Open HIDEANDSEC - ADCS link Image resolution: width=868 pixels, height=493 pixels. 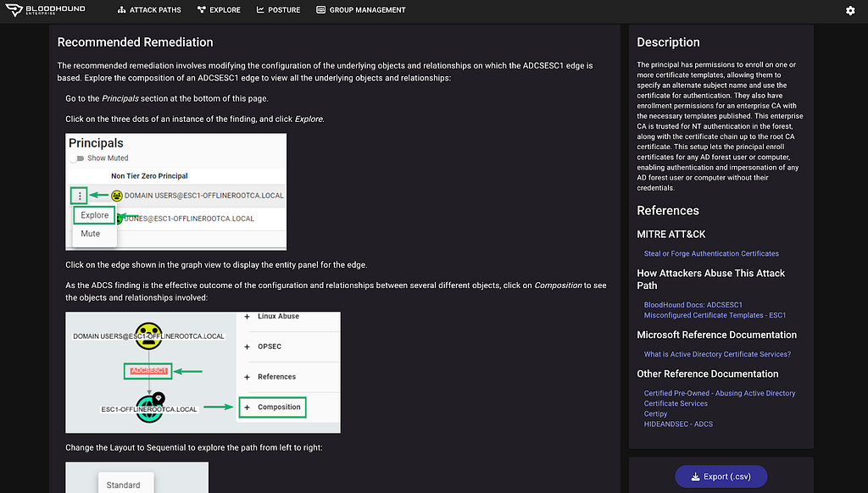[678, 424]
